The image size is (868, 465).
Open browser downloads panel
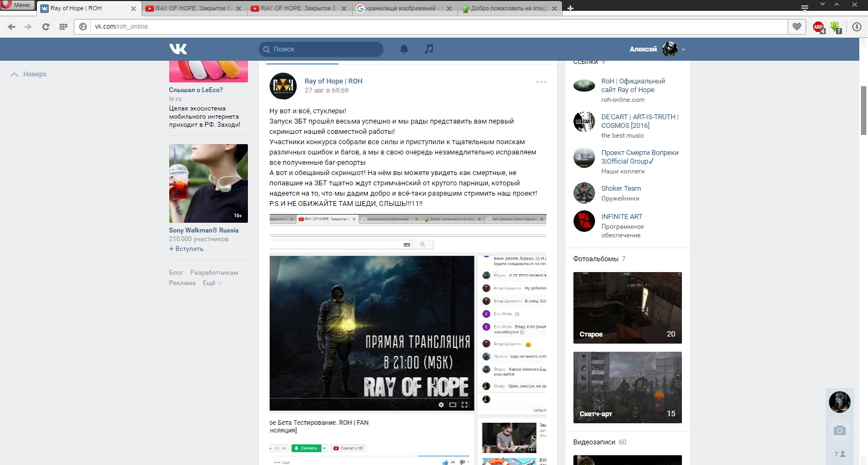click(x=857, y=27)
